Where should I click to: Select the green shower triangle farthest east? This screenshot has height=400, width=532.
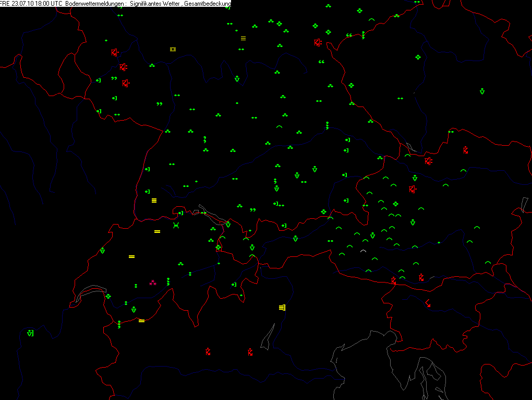482,91
